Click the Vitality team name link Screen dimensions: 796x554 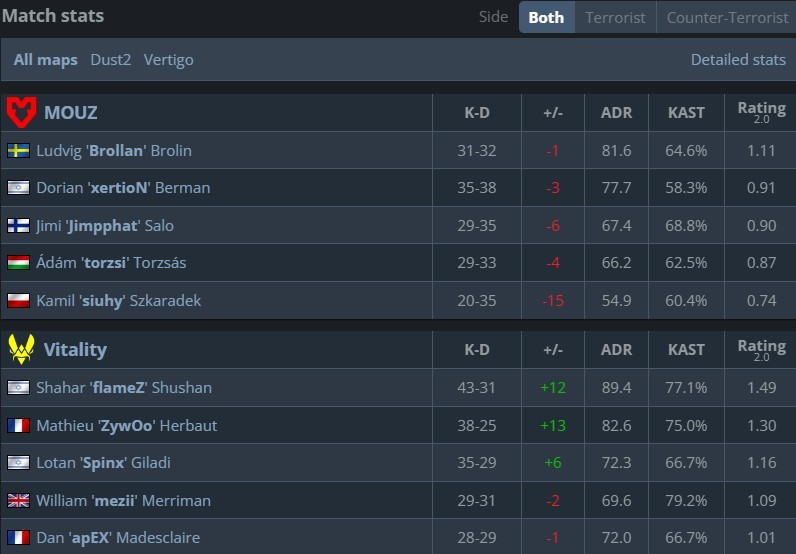click(x=75, y=349)
